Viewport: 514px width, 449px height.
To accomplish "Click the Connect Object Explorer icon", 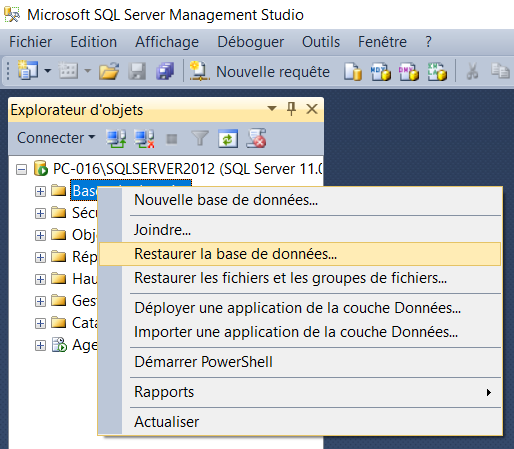I will point(116,138).
